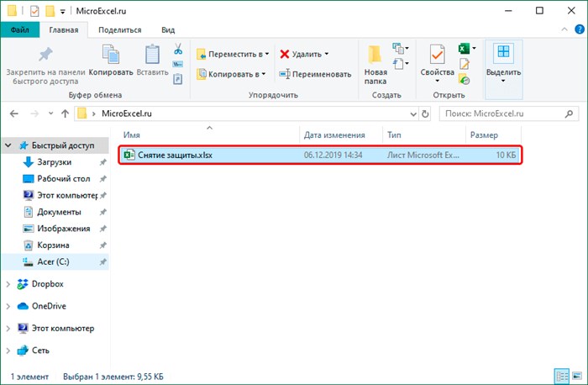Screen dimensions: 588x385
Task: Expand the Dropbox tree node
Action: (8, 284)
